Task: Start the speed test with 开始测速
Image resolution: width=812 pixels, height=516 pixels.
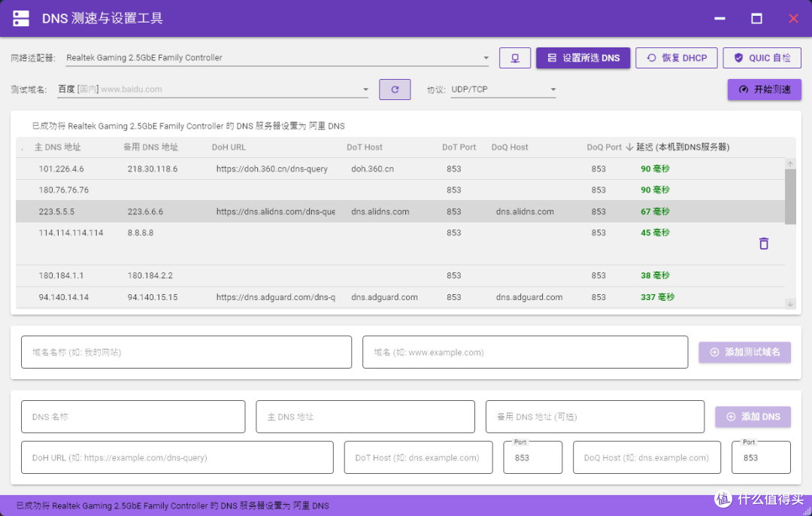Action: click(x=765, y=89)
